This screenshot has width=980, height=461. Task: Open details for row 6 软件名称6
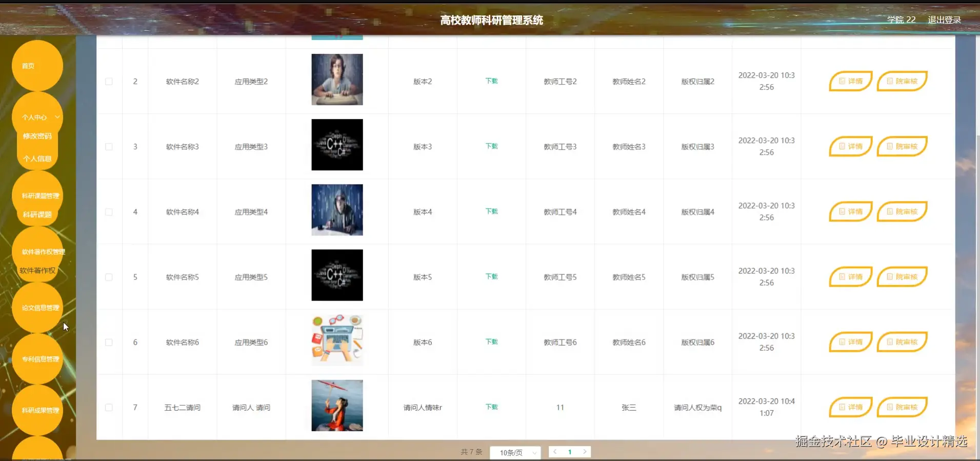pyautogui.click(x=850, y=342)
